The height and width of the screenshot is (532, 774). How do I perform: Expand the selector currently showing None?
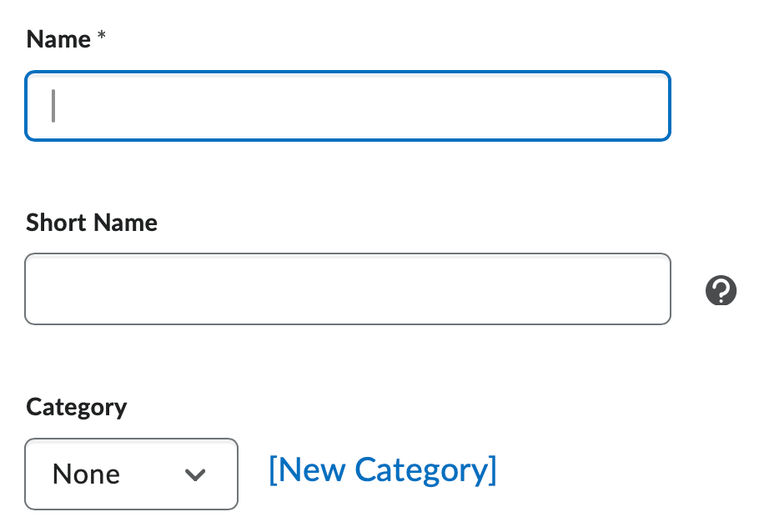pyautogui.click(x=131, y=474)
